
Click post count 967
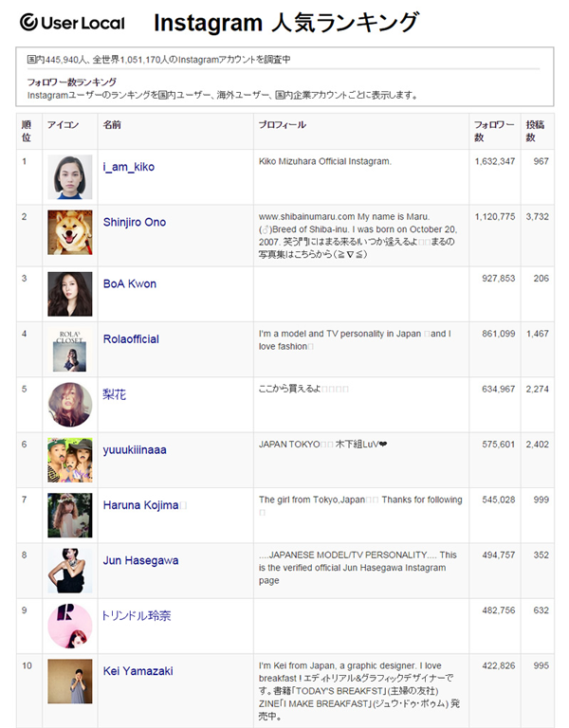[x=541, y=161]
